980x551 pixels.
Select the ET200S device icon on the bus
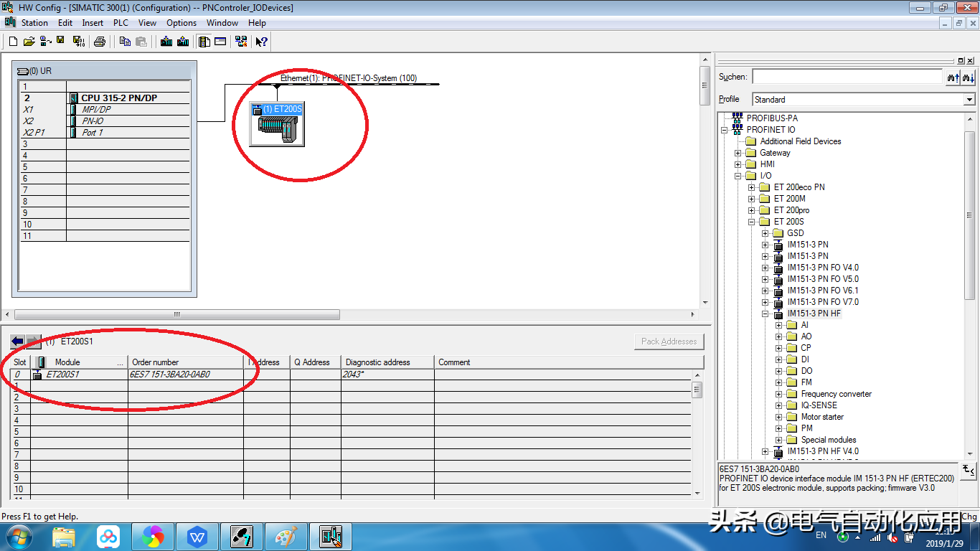(277, 124)
